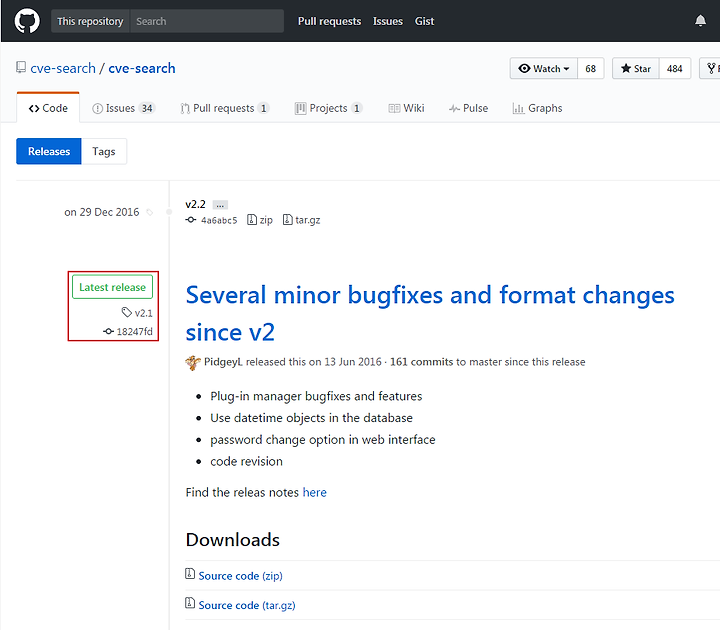This screenshot has height=630, width=720.
Task: Open 'Several minor bugfixes' release title
Action: coord(430,313)
